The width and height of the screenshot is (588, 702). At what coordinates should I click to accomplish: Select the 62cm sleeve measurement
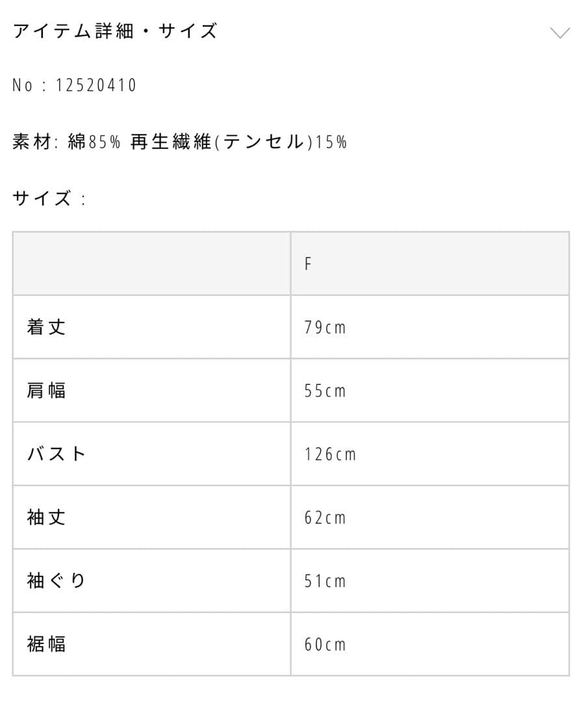tap(325, 517)
